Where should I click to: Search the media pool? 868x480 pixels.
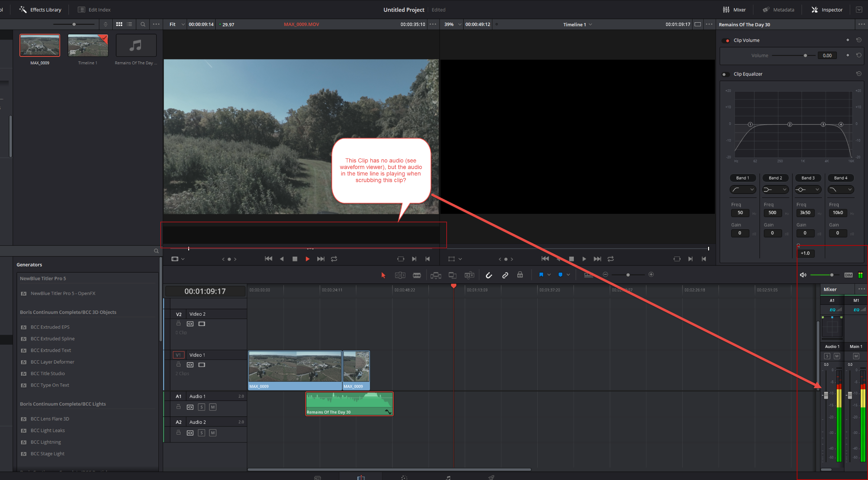pyautogui.click(x=143, y=24)
